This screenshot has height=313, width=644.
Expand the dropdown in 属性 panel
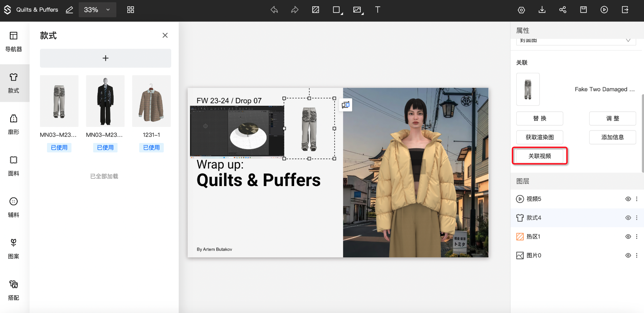(x=628, y=41)
